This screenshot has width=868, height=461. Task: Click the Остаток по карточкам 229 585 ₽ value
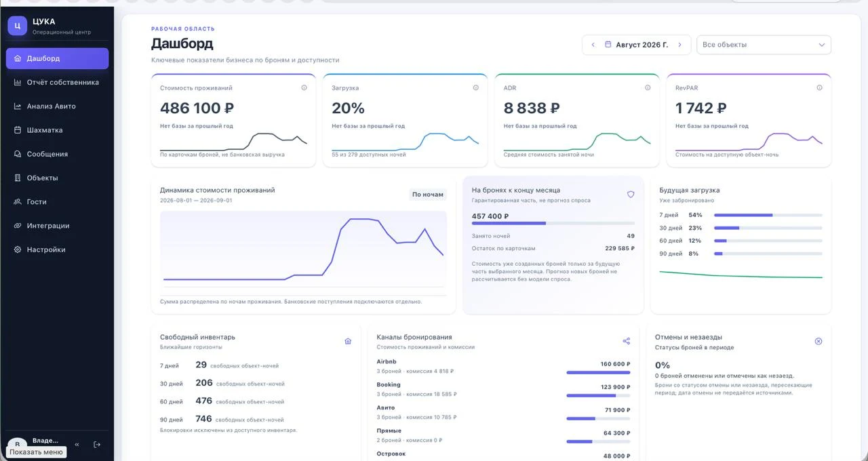pyautogui.click(x=620, y=248)
